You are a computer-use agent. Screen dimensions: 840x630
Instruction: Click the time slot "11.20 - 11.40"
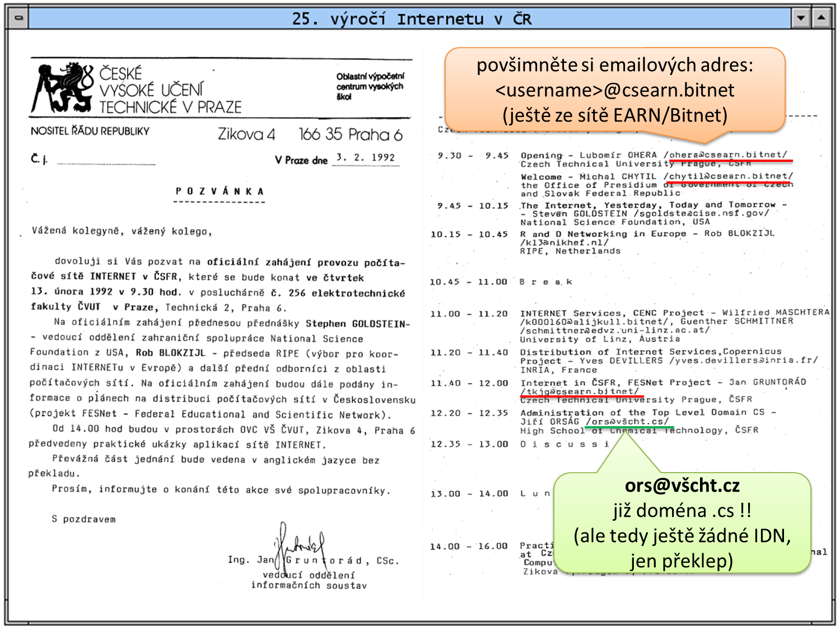pyautogui.click(x=469, y=352)
